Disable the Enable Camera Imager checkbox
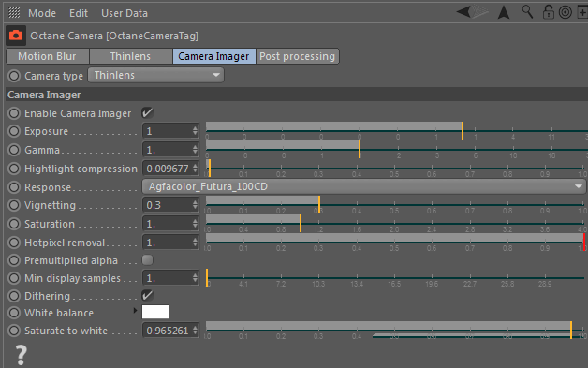The image size is (588, 368). [147, 112]
